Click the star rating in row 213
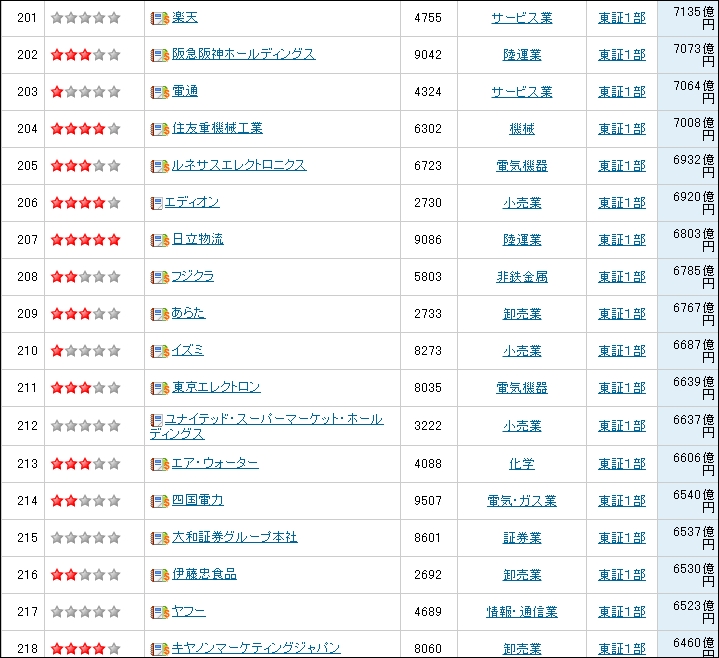719x658 pixels. [x=85, y=464]
